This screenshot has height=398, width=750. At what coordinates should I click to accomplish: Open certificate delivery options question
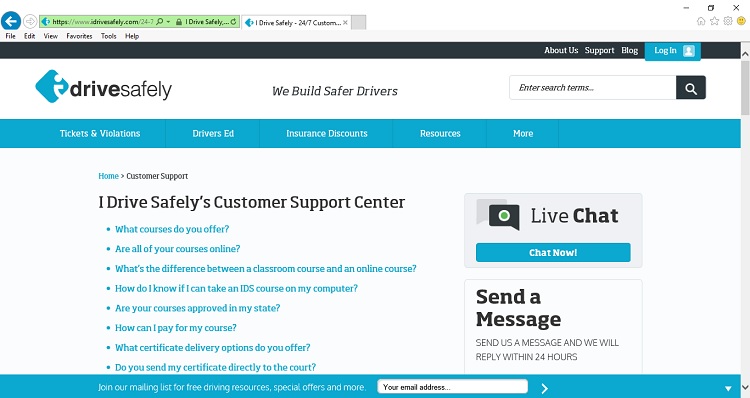212,348
